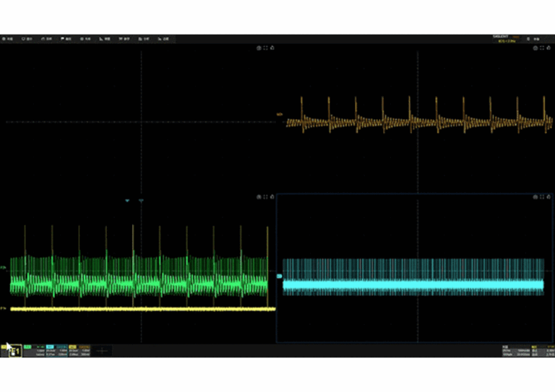Viewport: 555px width, 392px height.
Task: Open the Measure menu icon
Action: 106,38
